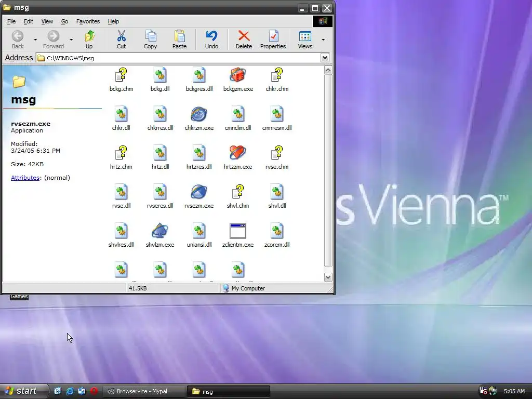Viewport: 532px width, 399px height.
Task: Click the Address path input field
Action: [x=178, y=58]
